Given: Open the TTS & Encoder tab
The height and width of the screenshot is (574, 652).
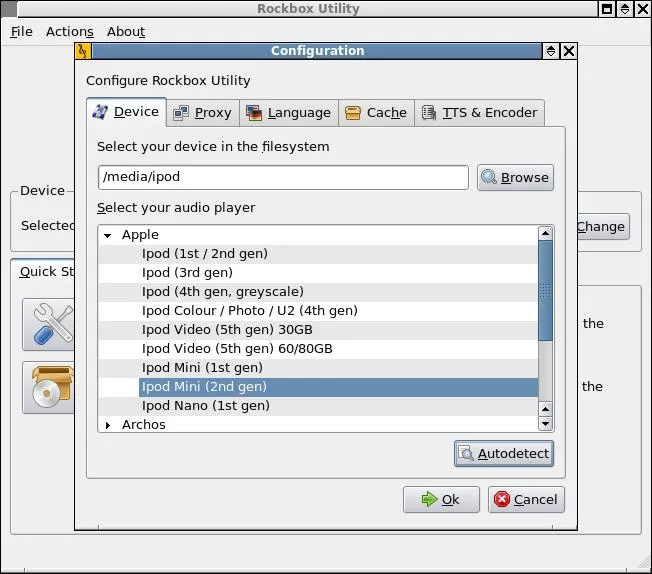Looking at the screenshot, I should [479, 113].
